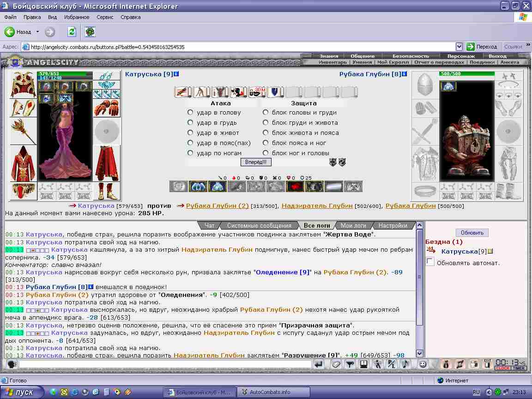This screenshot has height=399, width=532.
Task: Select attack option удар в живот
Action: coord(190,133)
